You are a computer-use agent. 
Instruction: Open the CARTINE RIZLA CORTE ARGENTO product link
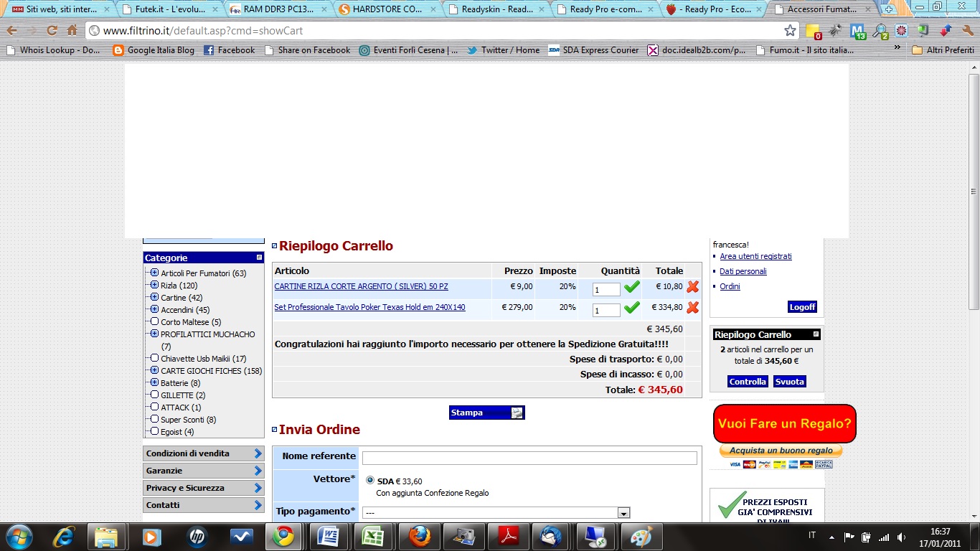tap(361, 287)
